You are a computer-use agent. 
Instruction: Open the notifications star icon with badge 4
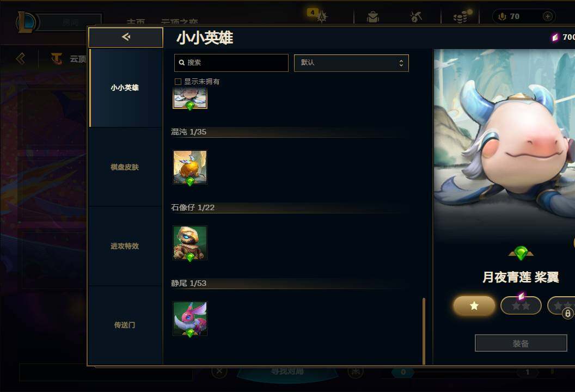pos(321,16)
